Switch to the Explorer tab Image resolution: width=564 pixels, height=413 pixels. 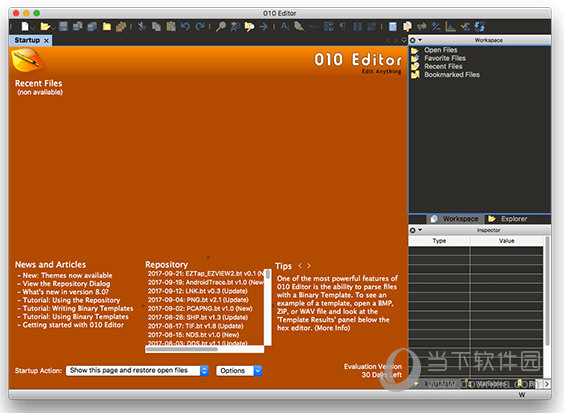pyautogui.click(x=508, y=219)
